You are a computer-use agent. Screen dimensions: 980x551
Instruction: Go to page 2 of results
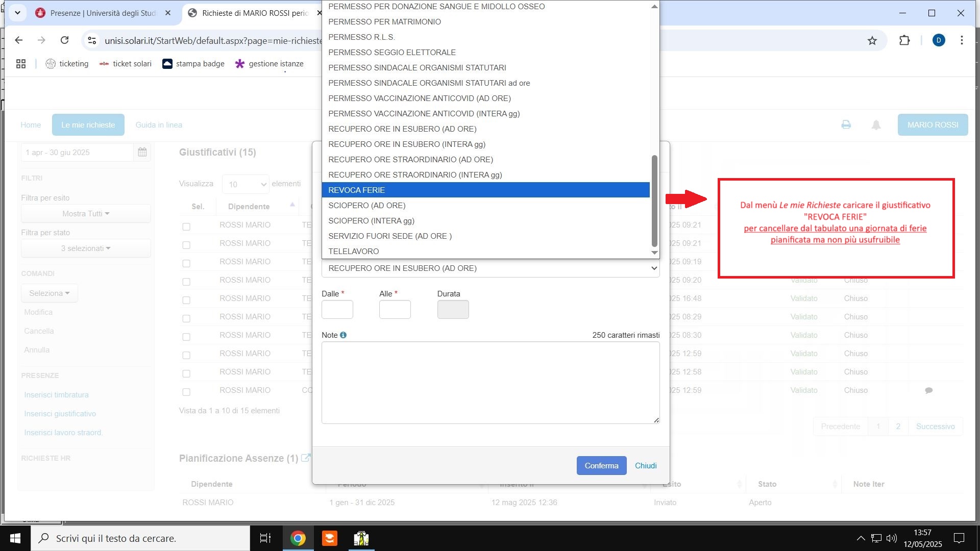tap(898, 426)
